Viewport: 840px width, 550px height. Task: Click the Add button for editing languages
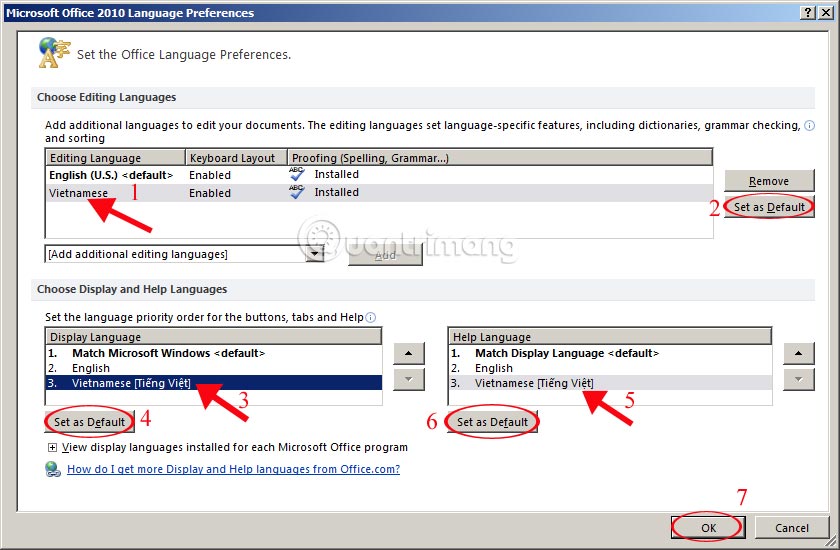pyautogui.click(x=385, y=255)
